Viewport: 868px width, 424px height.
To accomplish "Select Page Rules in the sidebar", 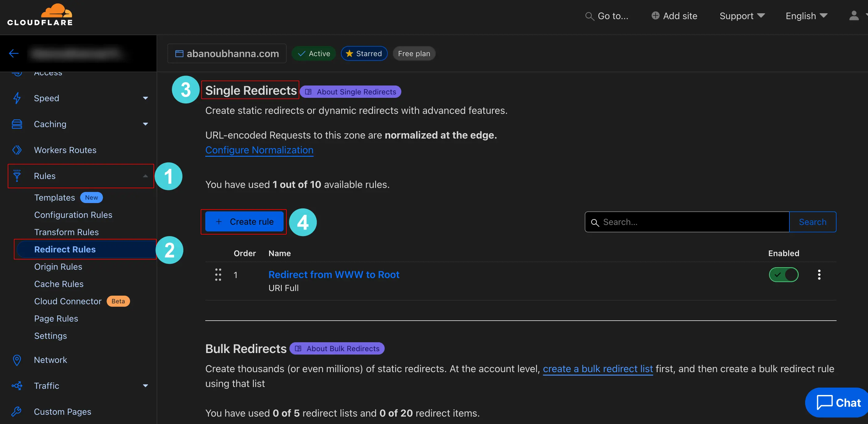I will pyautogui.click(x=56, y=318).
